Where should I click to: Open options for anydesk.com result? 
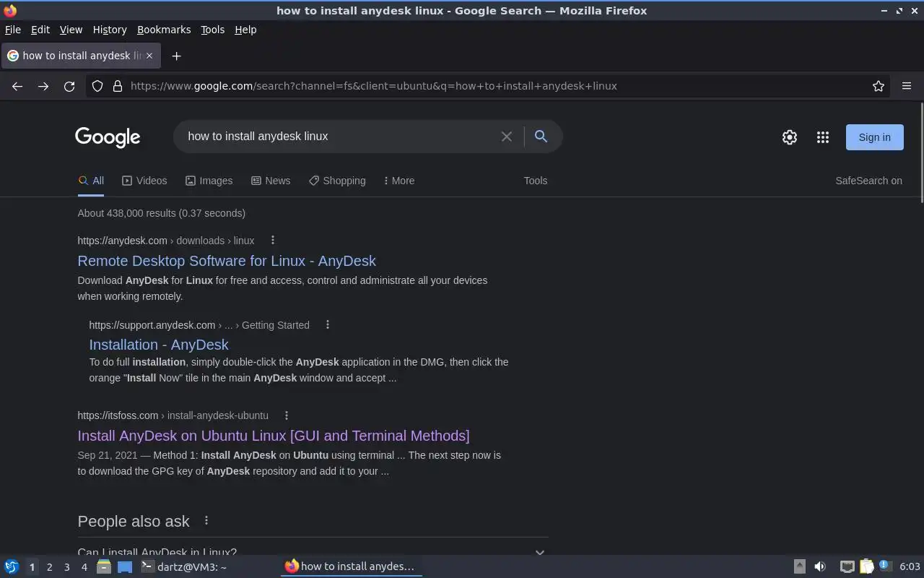[272, 240]
